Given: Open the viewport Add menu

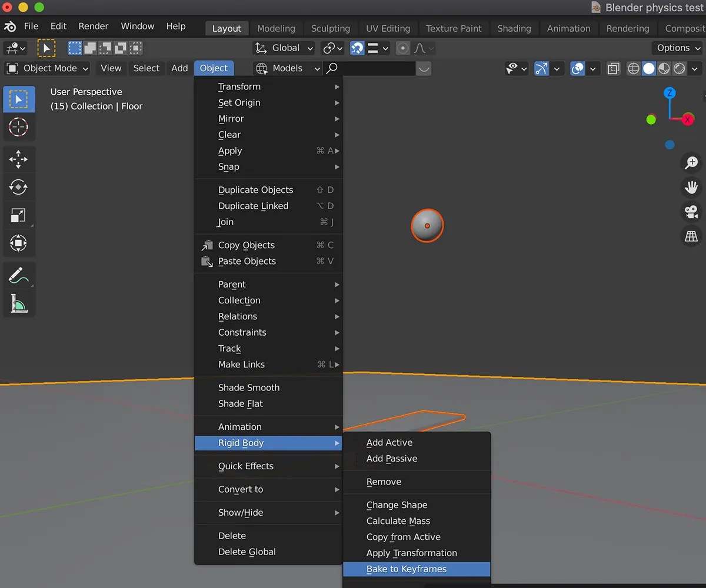Looking at the screenshot, I should coord(179,69).
